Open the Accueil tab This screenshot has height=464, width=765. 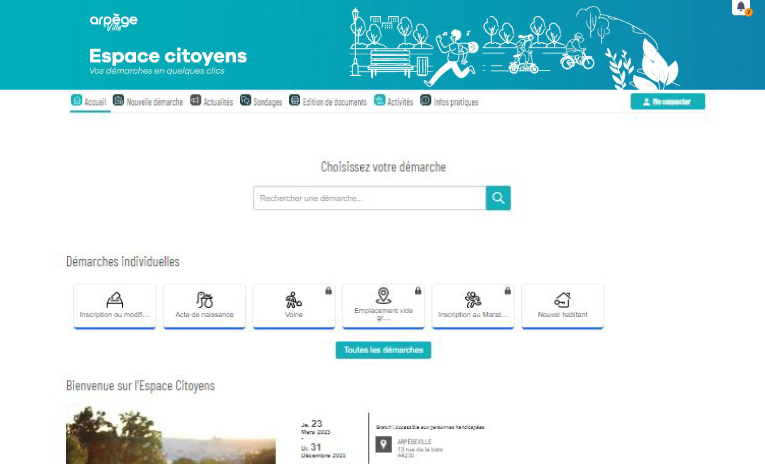[90, 101]
